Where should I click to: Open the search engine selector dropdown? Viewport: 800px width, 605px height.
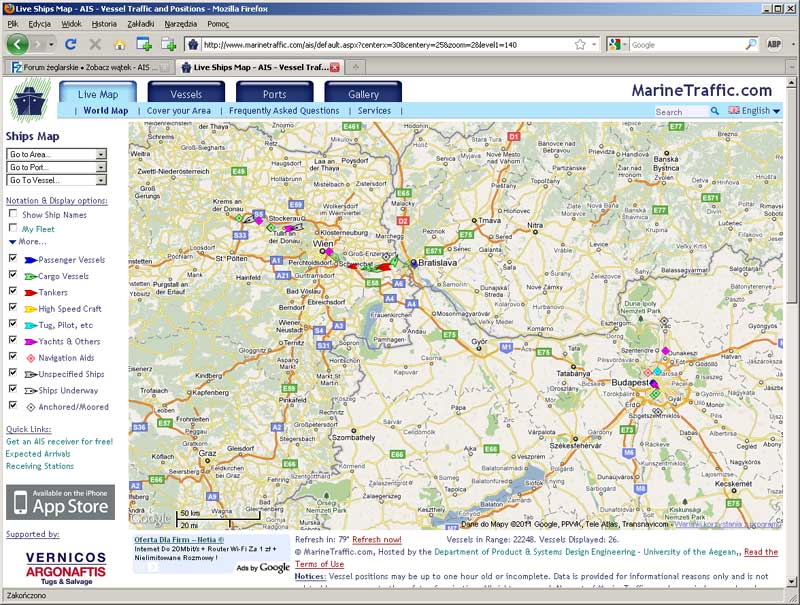(617, 44)
